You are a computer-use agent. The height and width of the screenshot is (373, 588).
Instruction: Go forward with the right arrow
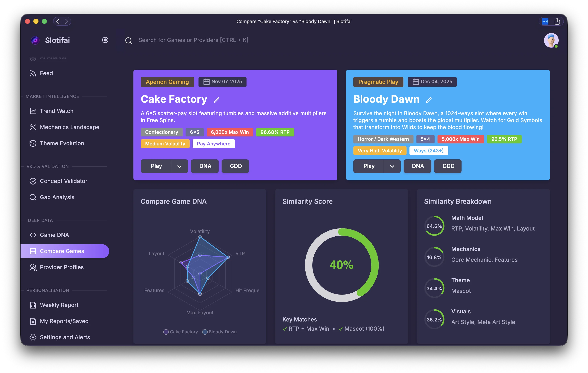66,21
